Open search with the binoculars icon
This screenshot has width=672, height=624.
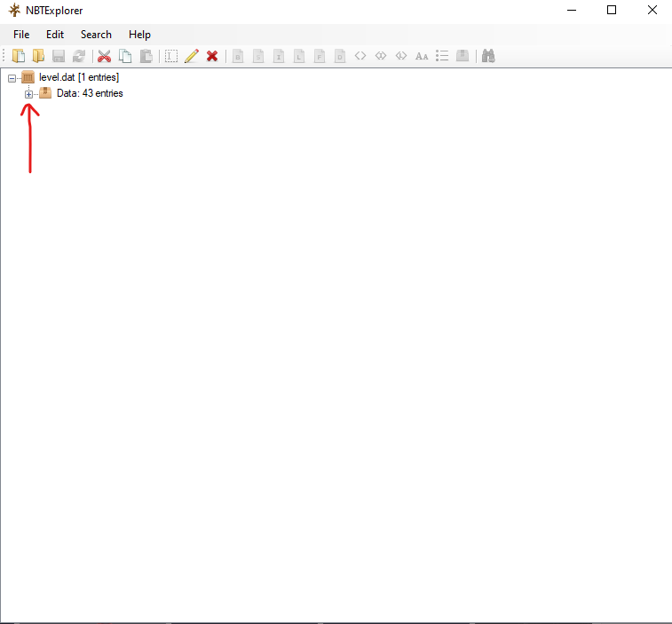(x=487, y=56)
